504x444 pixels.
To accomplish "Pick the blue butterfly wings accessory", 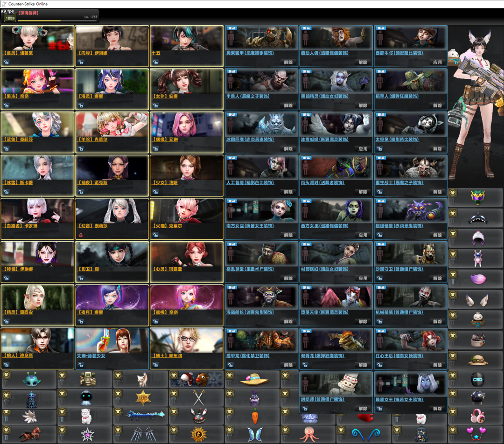I will pyautogui.click(x=255, y=434).
